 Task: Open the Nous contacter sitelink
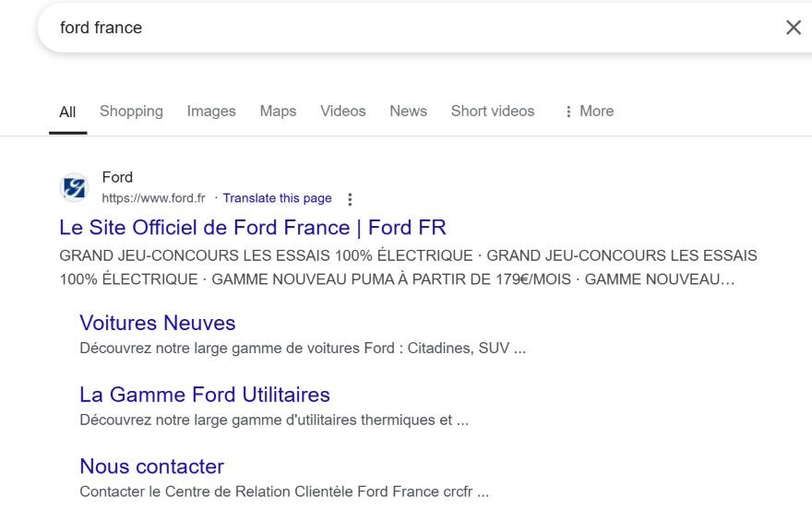point(151,467)
